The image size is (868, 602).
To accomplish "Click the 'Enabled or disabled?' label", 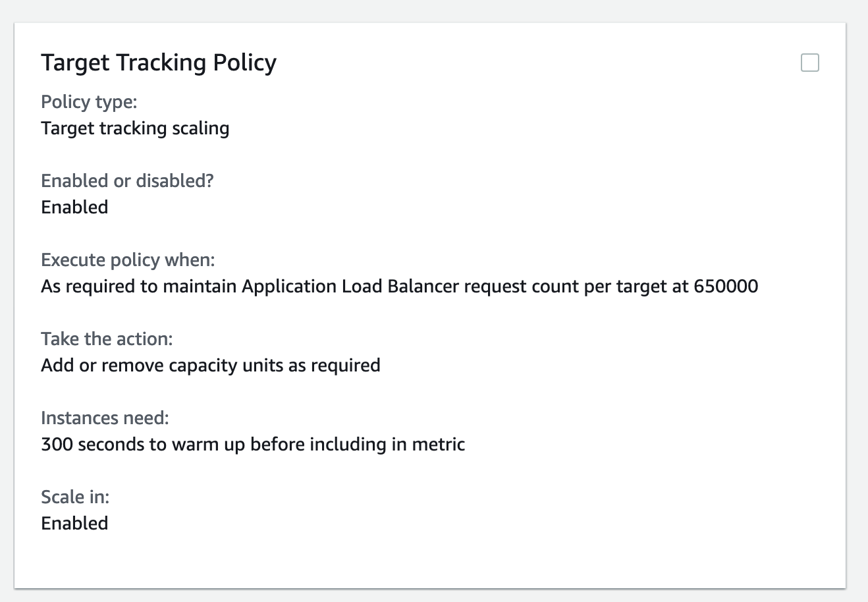I will click(x=127, y=181).
